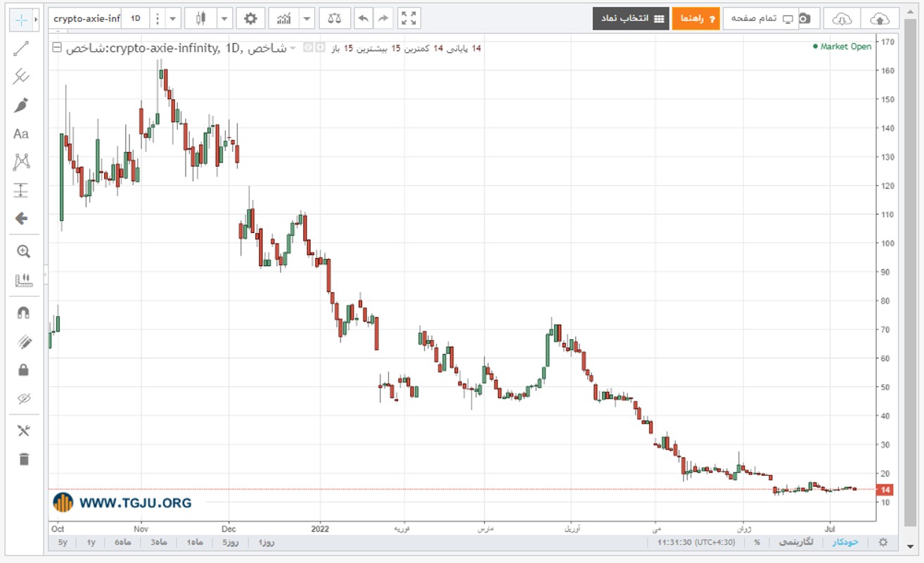Switch range to 6ماه
The image size is (924, 563).
click(122, 542)
